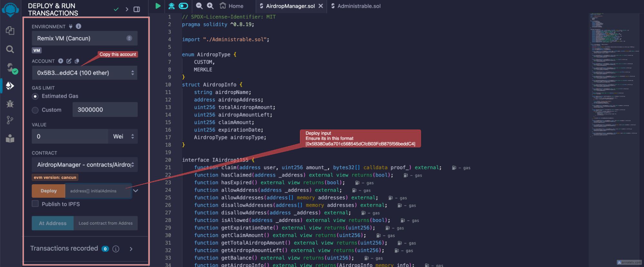Click the zoom out magnifier icon
The image size is (644, 267).
coord(199,6)
